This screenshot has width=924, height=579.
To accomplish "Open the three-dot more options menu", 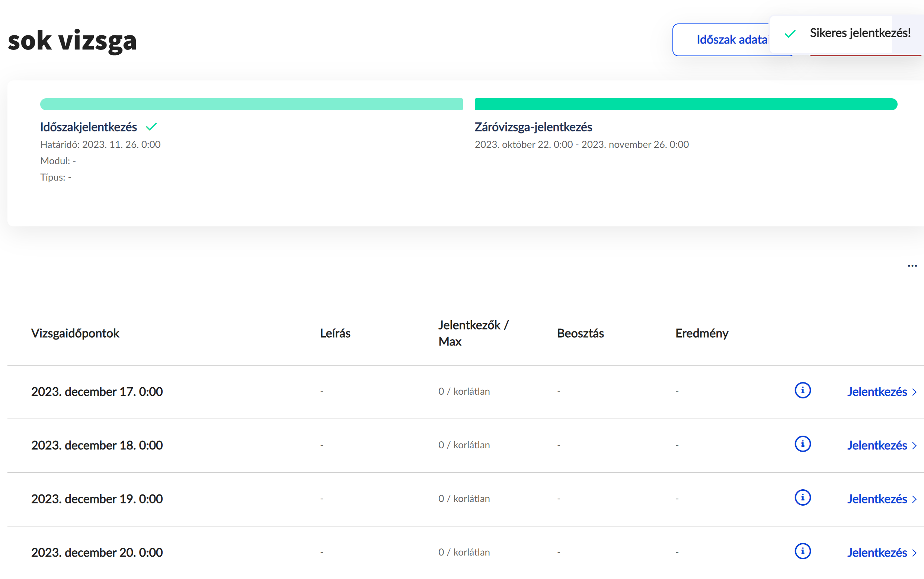I will [912, 266].
